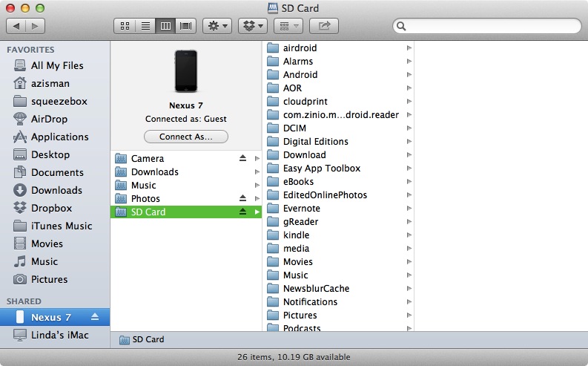Switch to icon view
This screenshot has height=366, width=588.
pos(125,26)
